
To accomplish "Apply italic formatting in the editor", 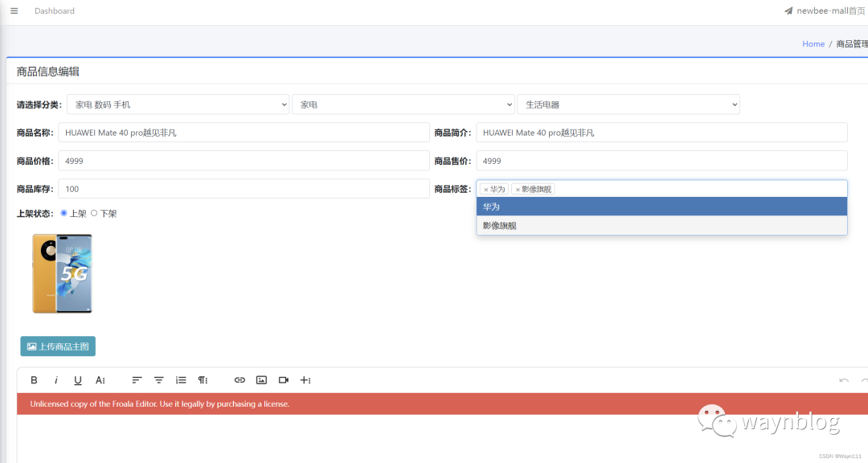I will click(x=56, y=380).
